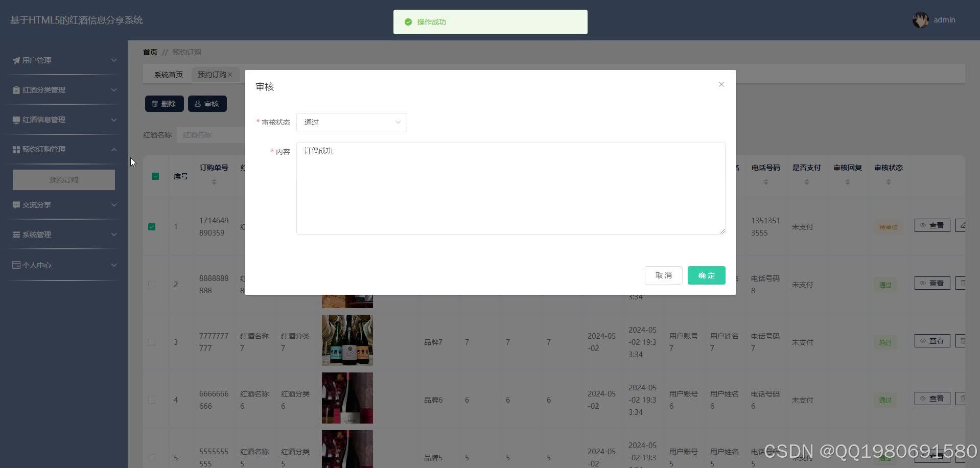
Task: Click the 系统管理 list icon
Action: pos(16,235)
